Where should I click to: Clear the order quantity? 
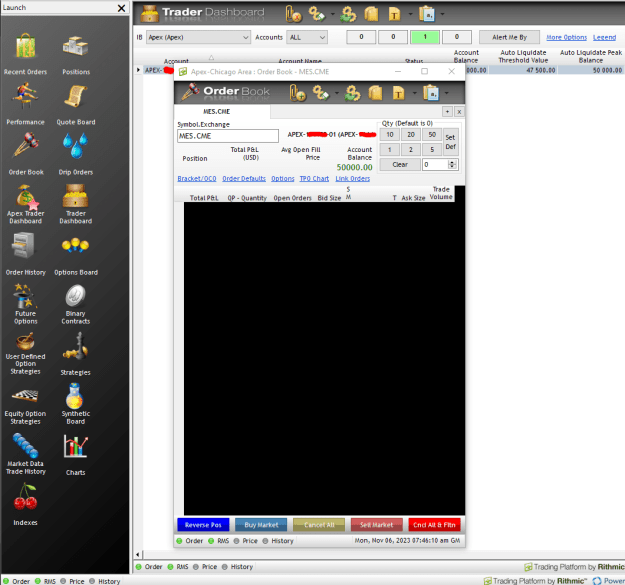[400, 165]
